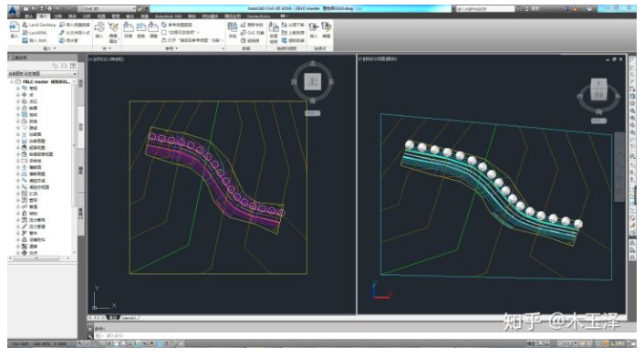Select the 道路 (Corridor) item in the settings tree
Image resolution: width=644 pixels, height=358 pixels.
[33, 247]
